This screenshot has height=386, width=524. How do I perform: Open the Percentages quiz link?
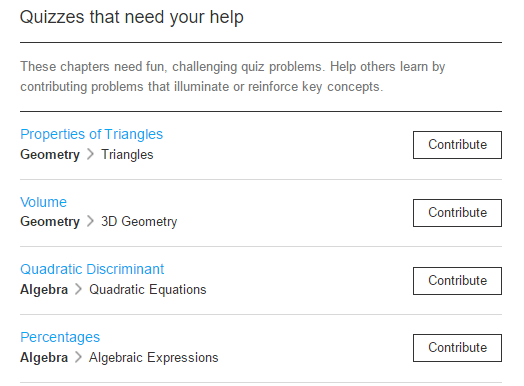pyautogui.click(x=60, y=337)
